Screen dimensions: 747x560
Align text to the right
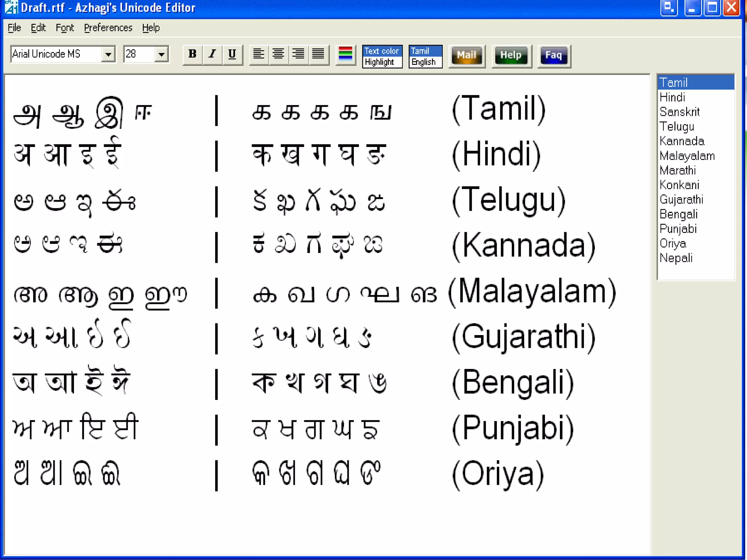click(x=298, y=54)
